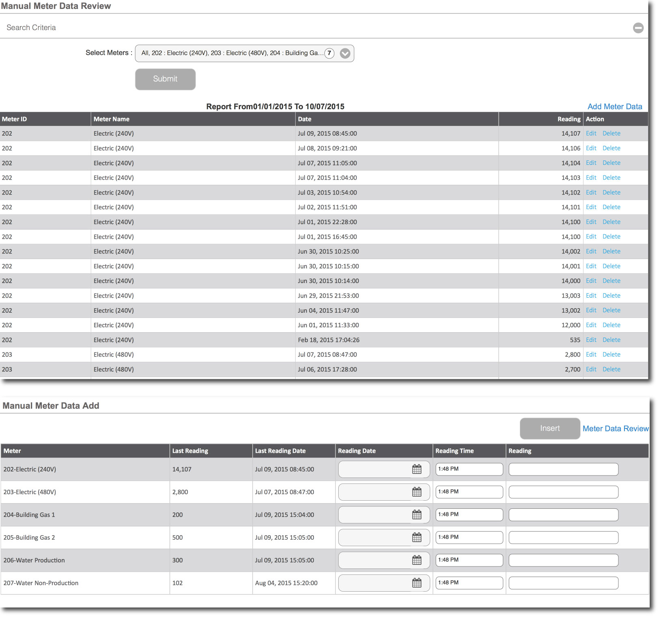Open calendar for 207-Water Non-Production row
The image size is (672, 629).
pyautogui.click(x=417, y=583)
